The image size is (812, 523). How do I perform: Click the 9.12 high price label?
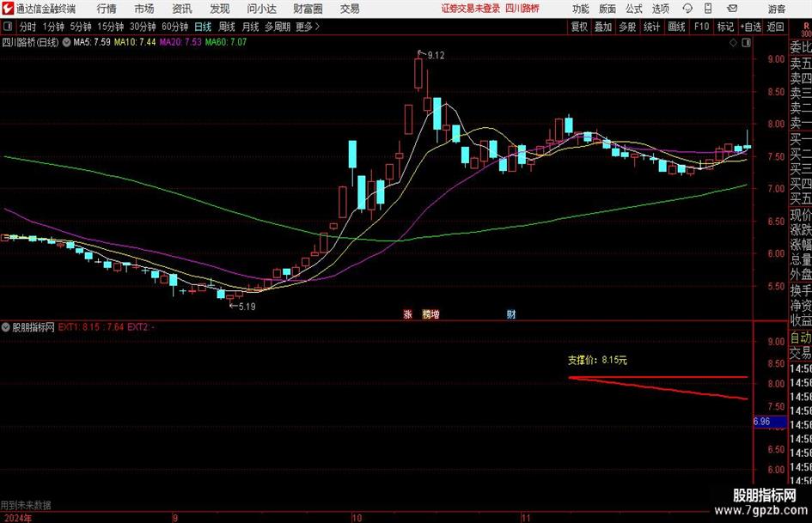[436, 56]
